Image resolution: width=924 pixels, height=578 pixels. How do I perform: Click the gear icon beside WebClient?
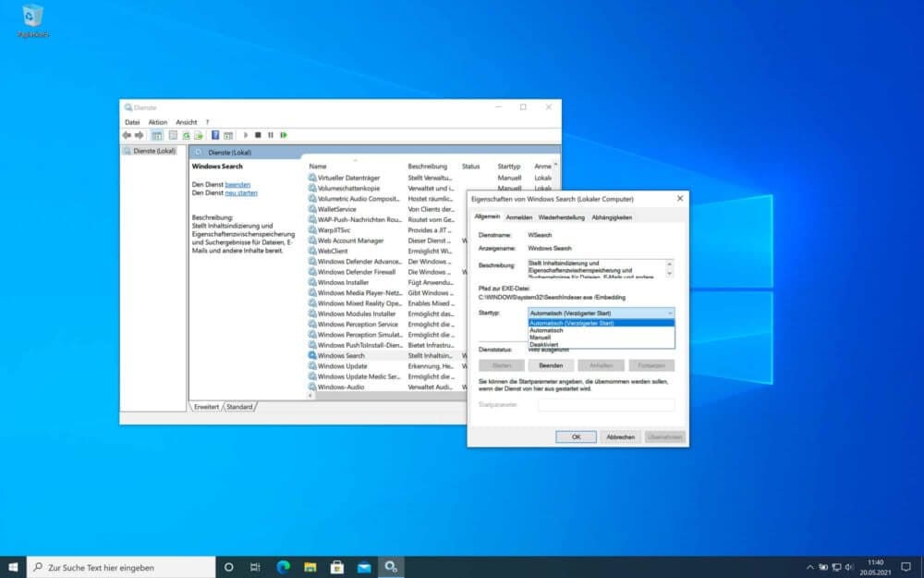[x=312, y=252]
